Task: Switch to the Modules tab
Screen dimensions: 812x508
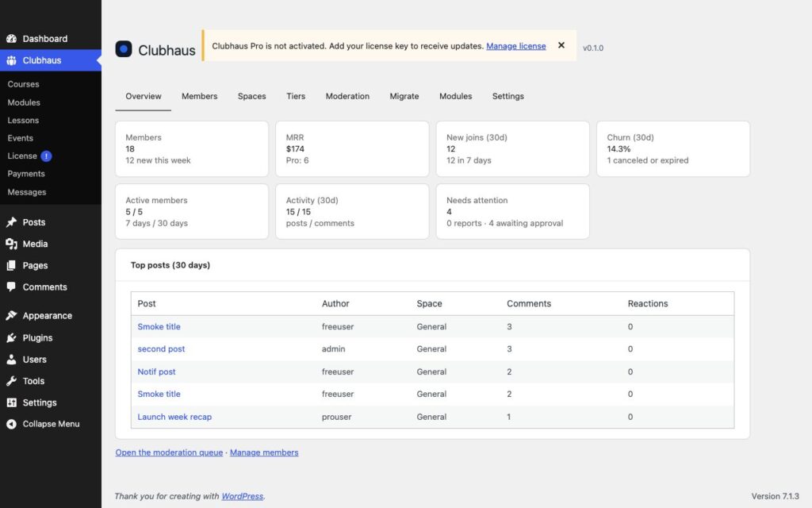Action: point(456,96)
